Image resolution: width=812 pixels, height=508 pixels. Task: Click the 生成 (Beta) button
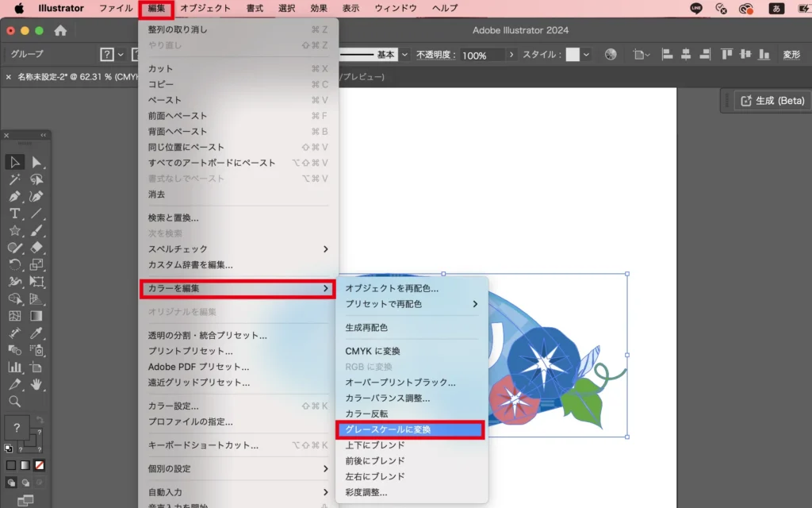771,101
